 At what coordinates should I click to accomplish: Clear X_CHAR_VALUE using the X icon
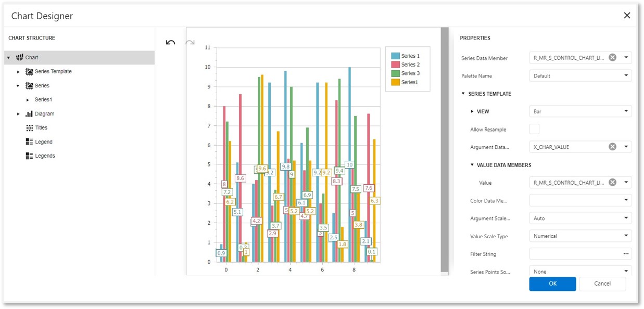(612, 146)
